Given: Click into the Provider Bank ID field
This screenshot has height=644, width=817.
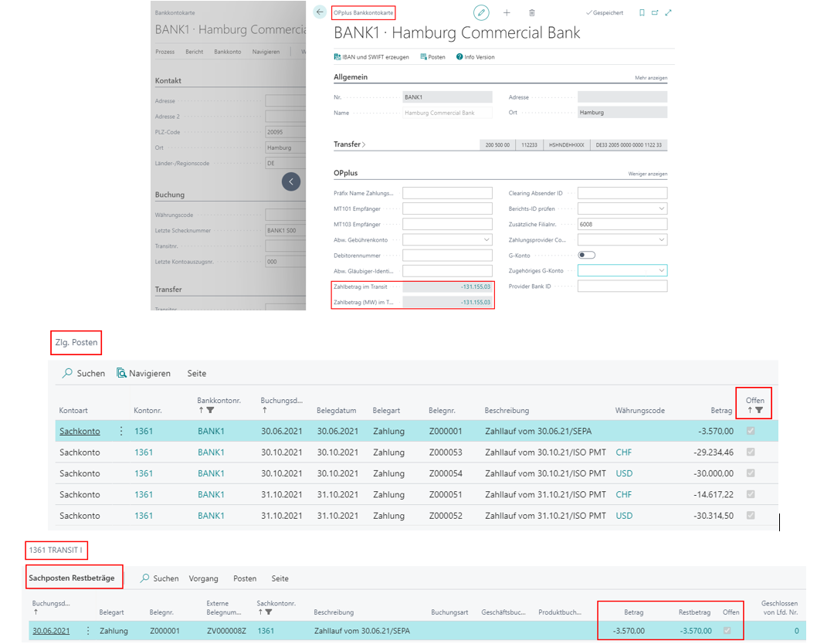Looking at the screenshot, I should 622,286.
